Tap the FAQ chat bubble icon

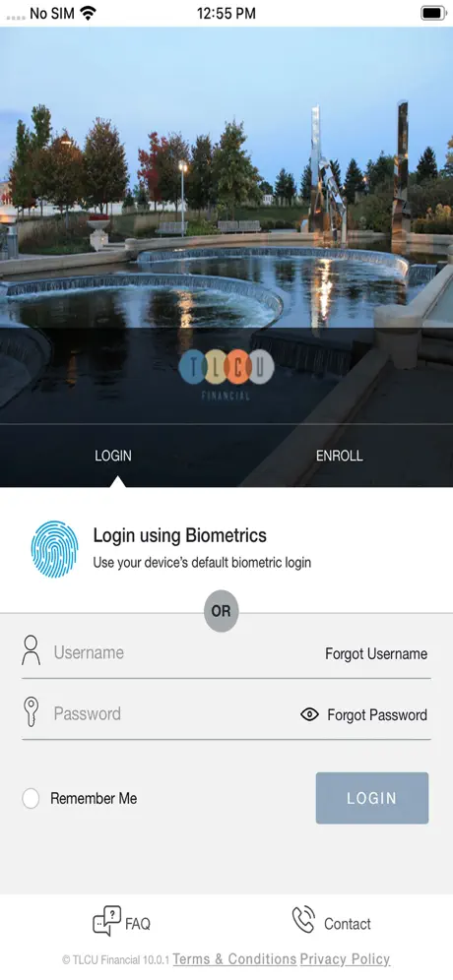(x=106, y=921)
